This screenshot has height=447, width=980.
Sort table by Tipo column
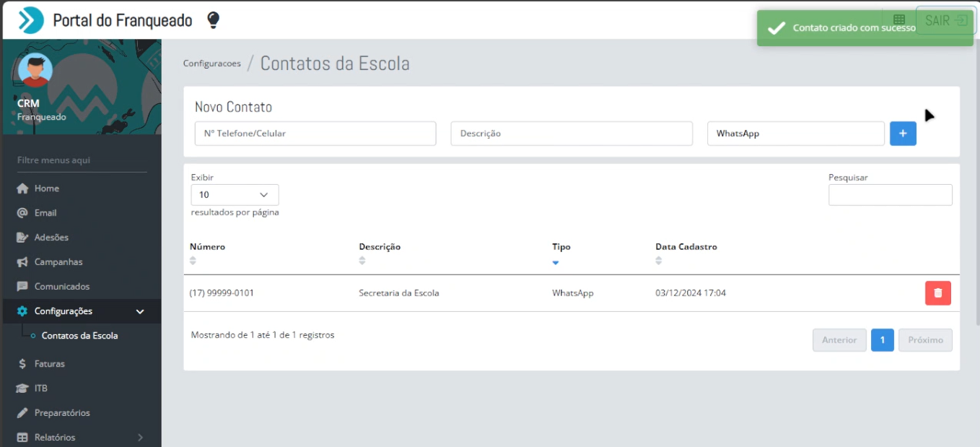pos(561,247)
